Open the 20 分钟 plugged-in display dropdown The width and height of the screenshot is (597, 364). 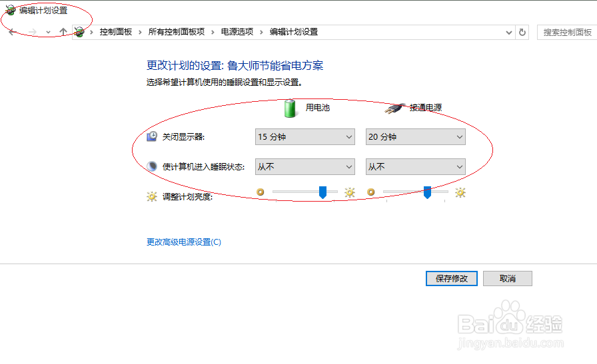point(415,137)
